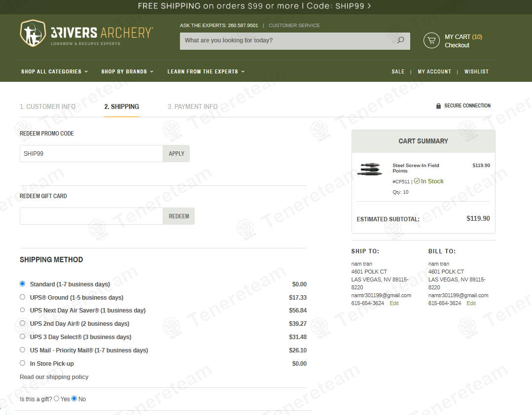Edit the Ship To address
The width and height of the screenshot is (532, 415).
394,303
